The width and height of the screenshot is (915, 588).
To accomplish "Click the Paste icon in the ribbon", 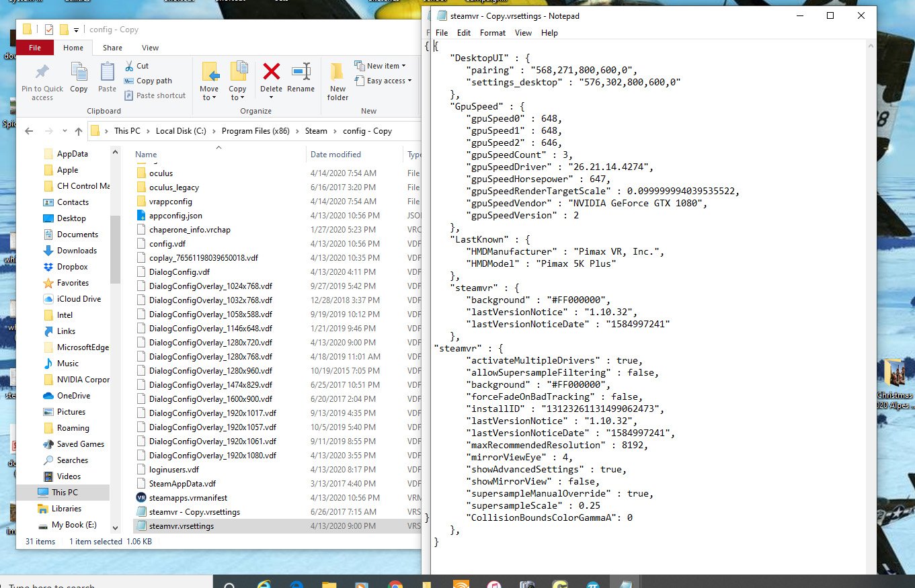I will pyautogui.click(x=107, y=72).
